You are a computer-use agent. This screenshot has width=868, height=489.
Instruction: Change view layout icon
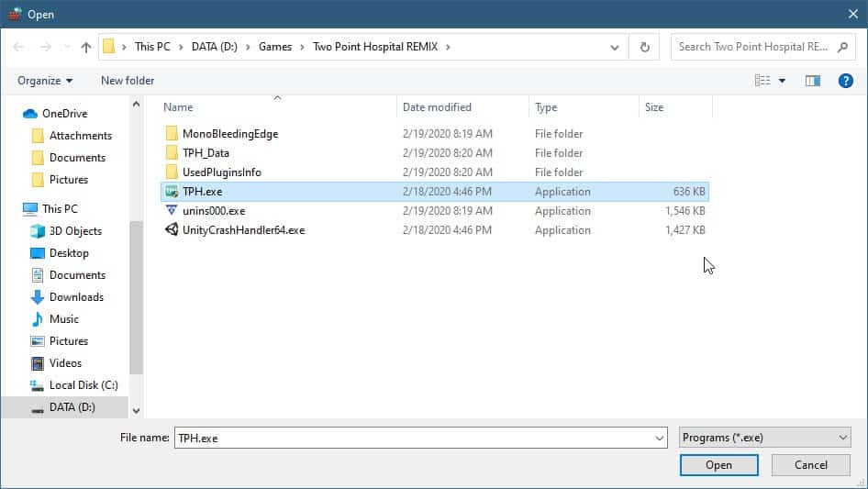tap(762, 81)
